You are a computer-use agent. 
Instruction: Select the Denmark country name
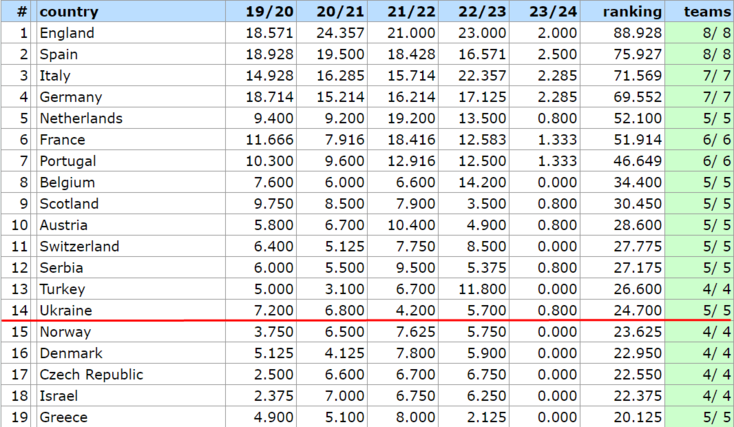pyautogui.click(x=71, y=353)
